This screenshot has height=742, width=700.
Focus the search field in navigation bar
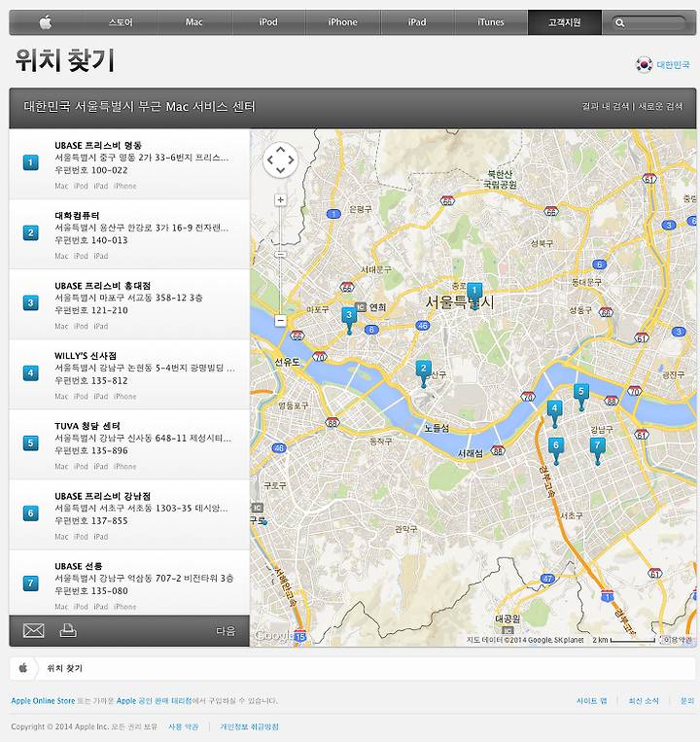(x=648, y=22)
